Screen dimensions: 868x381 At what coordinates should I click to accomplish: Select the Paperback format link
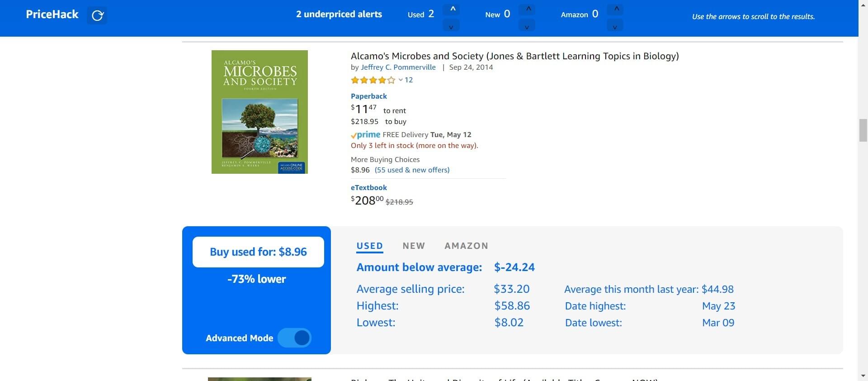pyautogui.click(x=369, y=96)
